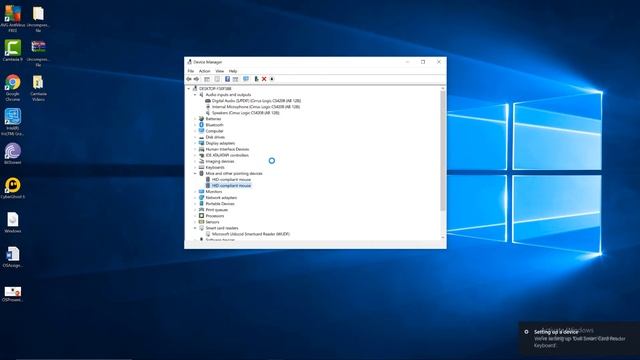
Task: Select the CyberGhost 6 desktop icon
Action: tap(13, 188)
